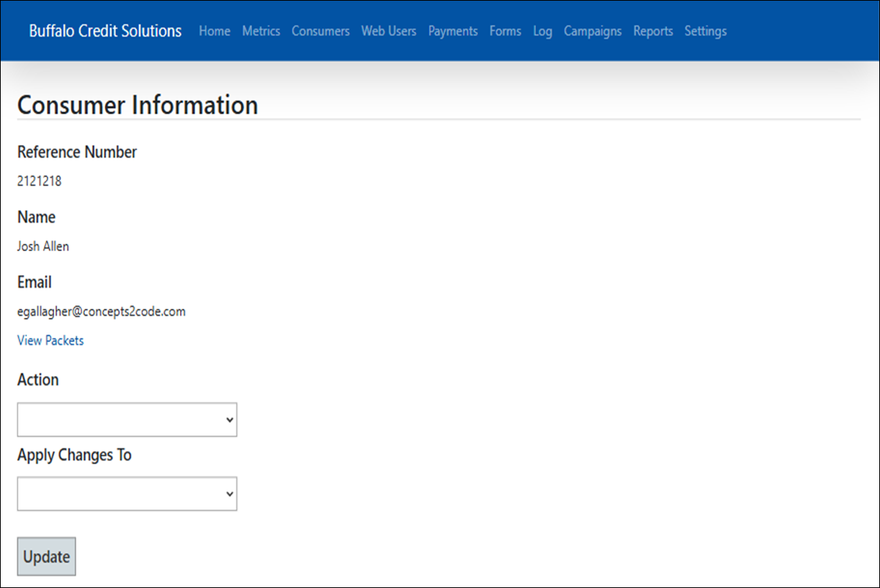Click the Apply Changes To label
Viewport: 880px width, 588px height.
pyautogui.click(x=75, y=455)
